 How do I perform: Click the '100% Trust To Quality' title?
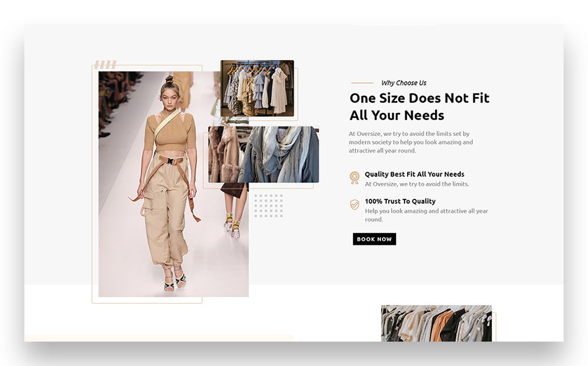(400, 201)
